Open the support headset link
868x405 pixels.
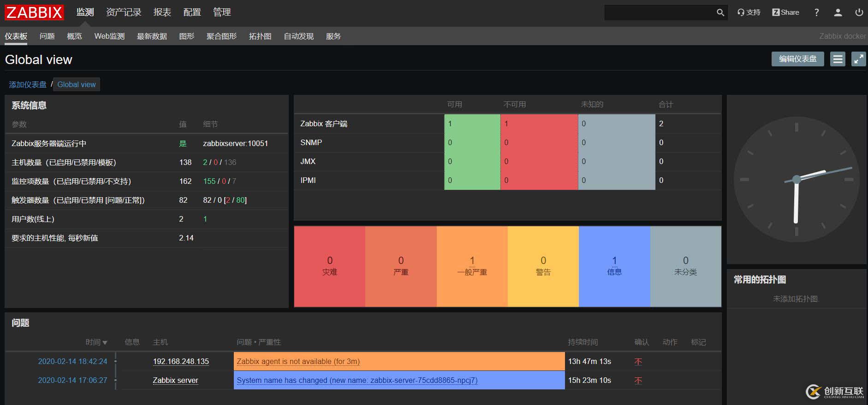pyautogui.click(x=749, y=12)
